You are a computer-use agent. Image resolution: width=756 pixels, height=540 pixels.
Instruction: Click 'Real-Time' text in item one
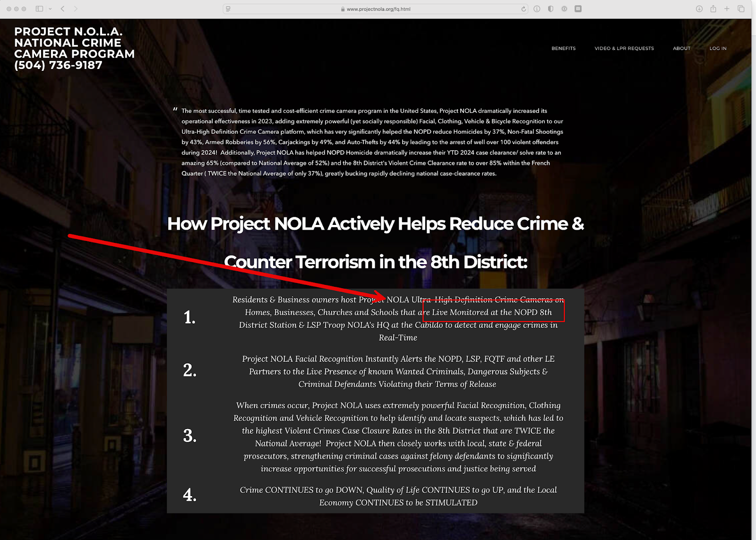point(398,338)
